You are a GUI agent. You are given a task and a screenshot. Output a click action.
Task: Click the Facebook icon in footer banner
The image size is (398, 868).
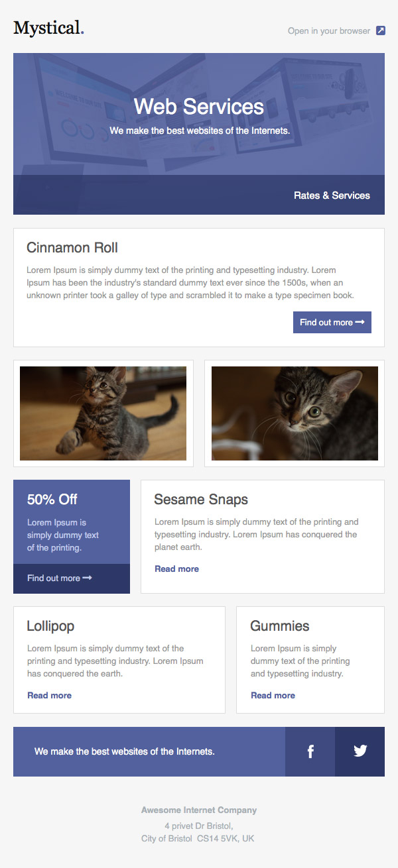coord(310,751)
